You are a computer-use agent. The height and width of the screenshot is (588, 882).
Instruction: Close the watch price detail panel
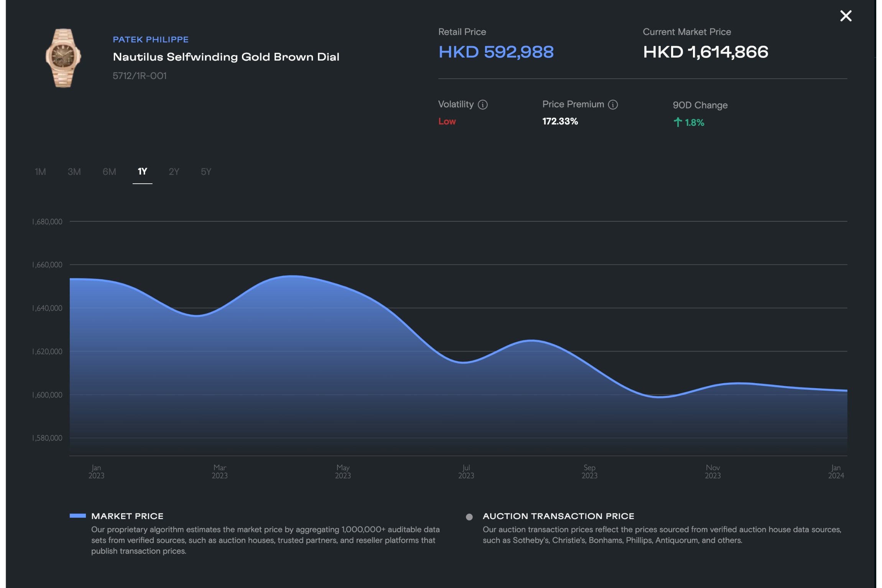click(846, 16)
